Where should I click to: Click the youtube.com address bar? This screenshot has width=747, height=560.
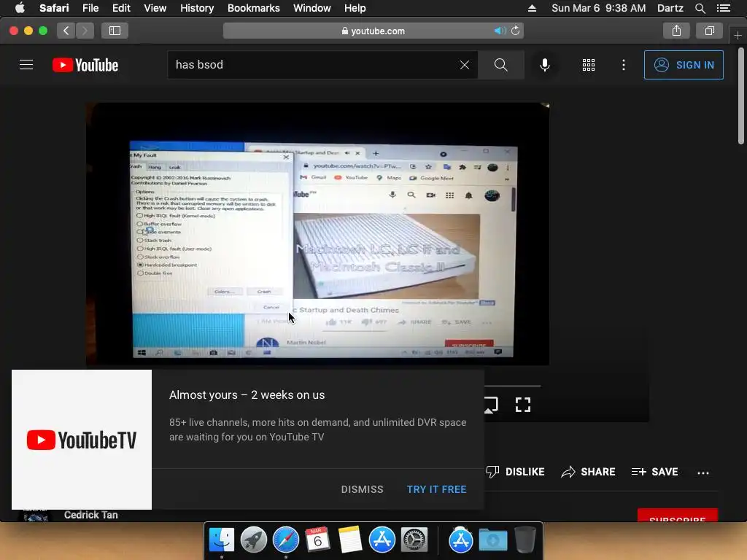click(373, 31)
